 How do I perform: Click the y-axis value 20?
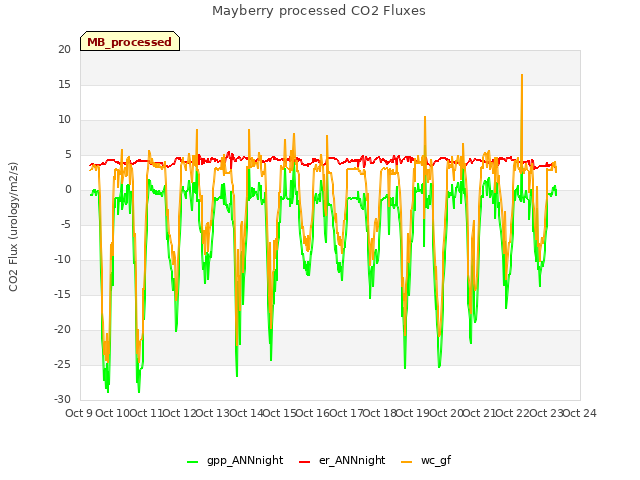coord(64,49)
